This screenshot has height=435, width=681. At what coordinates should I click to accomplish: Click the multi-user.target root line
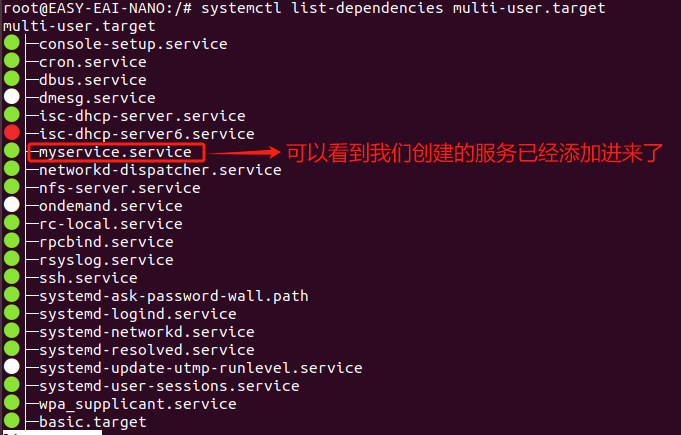[x=79, y=26]
